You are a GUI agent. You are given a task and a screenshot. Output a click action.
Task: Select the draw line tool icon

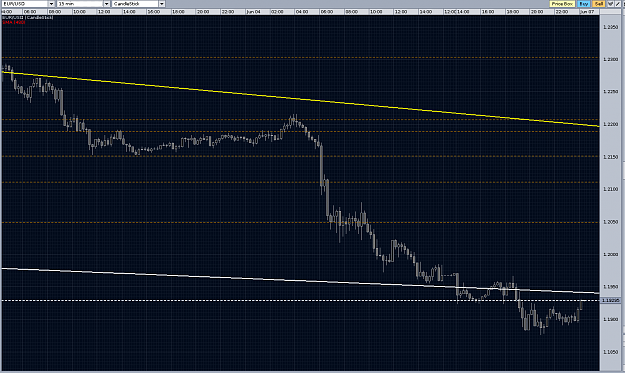coord(618,4)
